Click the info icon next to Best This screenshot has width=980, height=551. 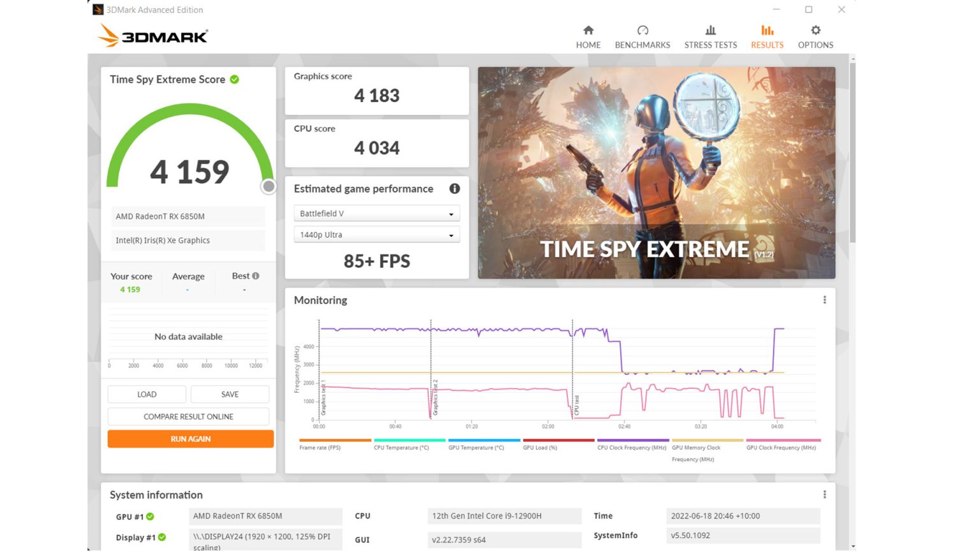(256, 276)
